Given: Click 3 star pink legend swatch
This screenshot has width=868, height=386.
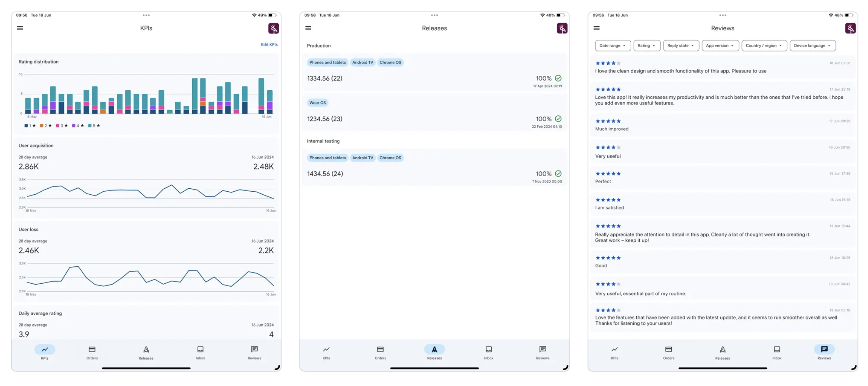Looking at the screenshot, I should point(57,126).
